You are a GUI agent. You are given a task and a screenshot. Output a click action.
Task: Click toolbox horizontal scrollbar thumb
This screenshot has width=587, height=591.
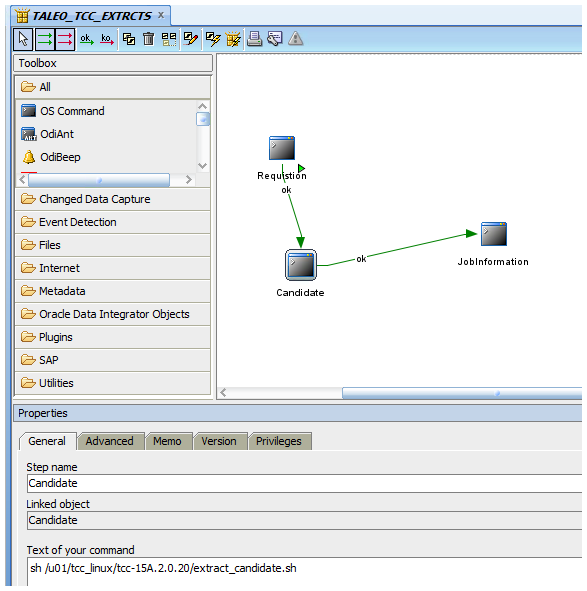[x=99, y=180]
